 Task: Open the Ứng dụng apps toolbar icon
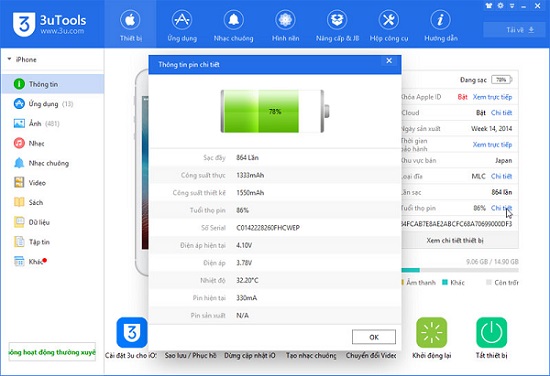tap(182, 20)
